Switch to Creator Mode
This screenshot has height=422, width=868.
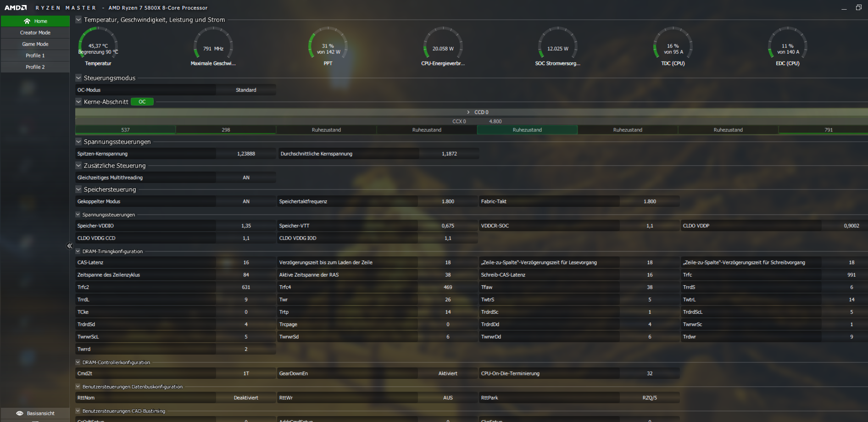(35, 33)
